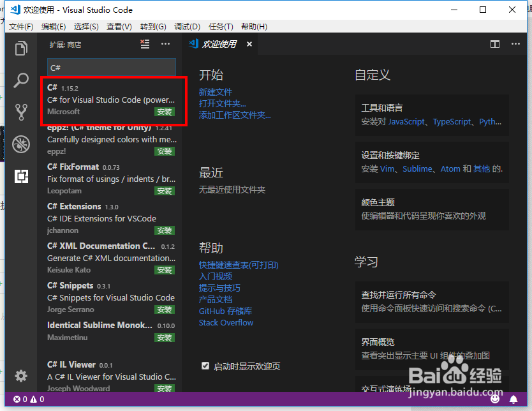Image resolution: width=532 pixels, height=411 pixels.
Task: Open extensions panel more actions menu
Action: (x=165, y=44)
